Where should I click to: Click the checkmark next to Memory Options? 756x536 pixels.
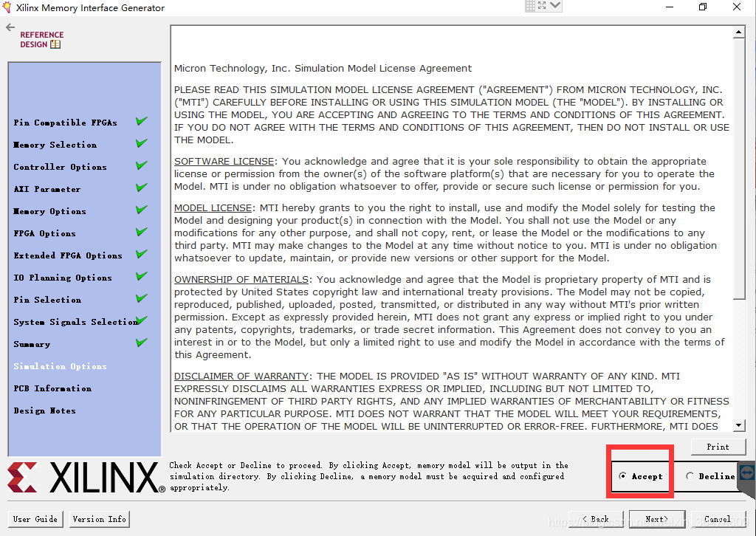coord(141,210)
